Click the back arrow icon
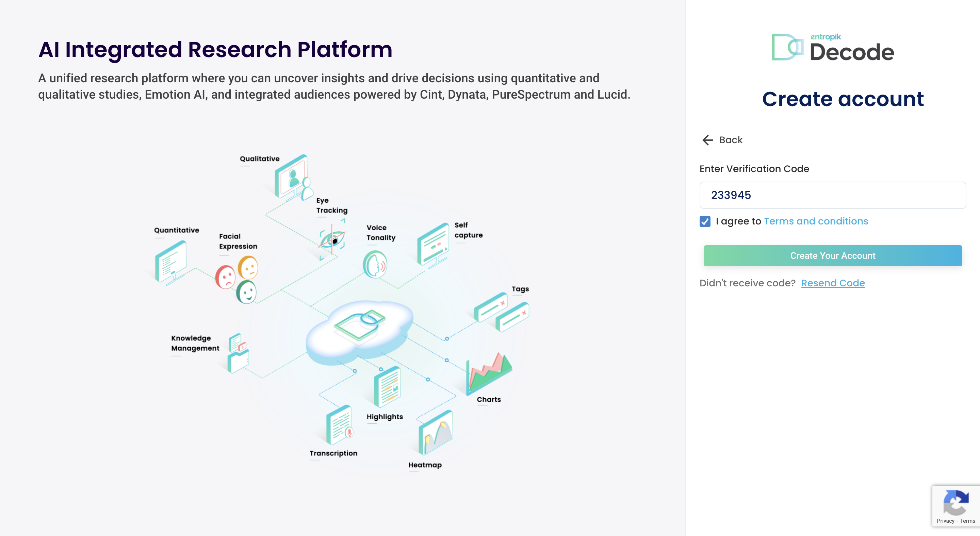This screenshot has width=980, height=536. pos(707,140)
